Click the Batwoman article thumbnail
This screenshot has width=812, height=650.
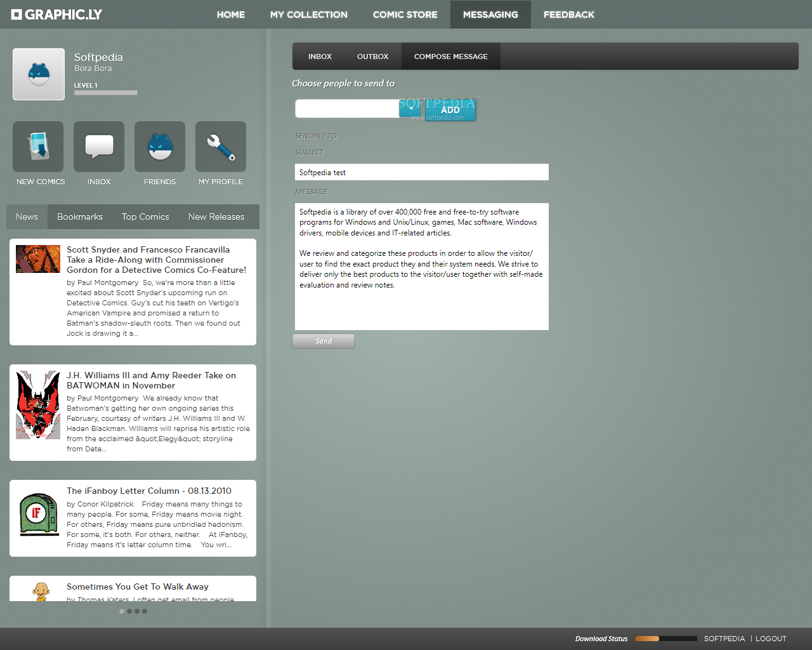tap(38, 405)
